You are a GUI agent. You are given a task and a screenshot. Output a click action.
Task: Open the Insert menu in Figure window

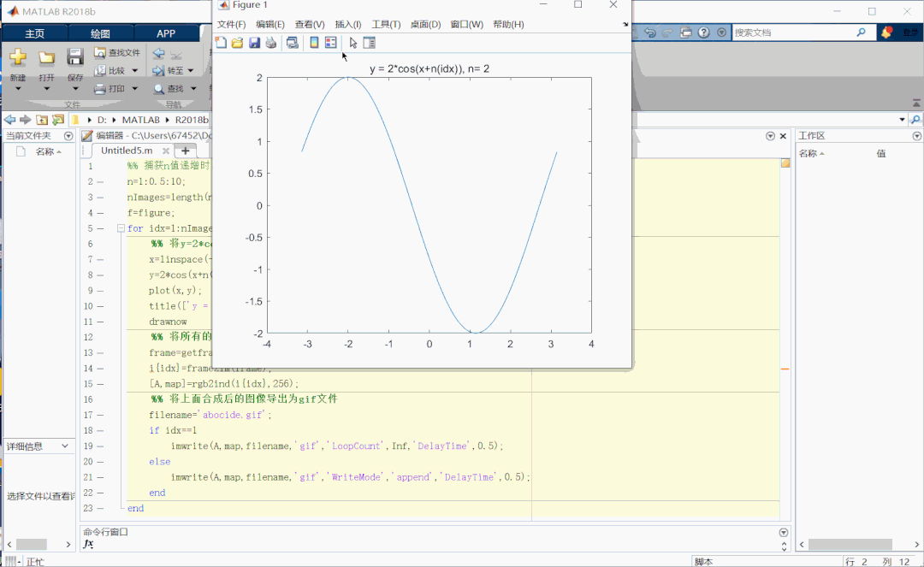pos(348,25)
